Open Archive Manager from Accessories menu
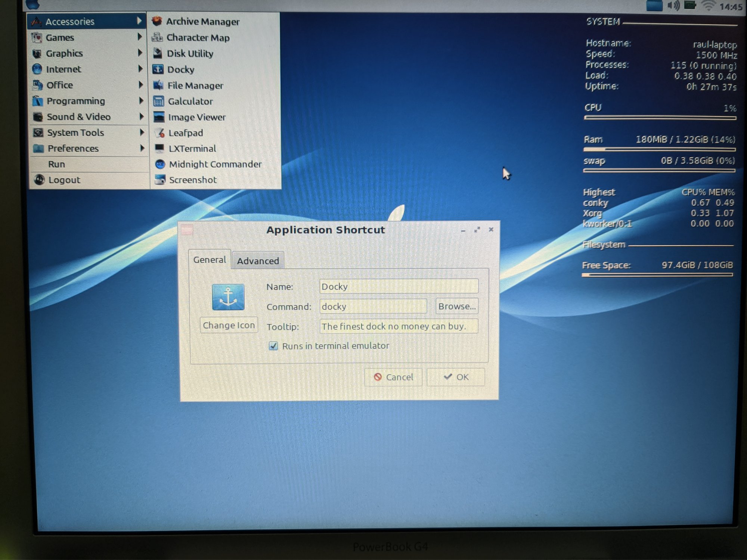Image resolution: width=747 pixels, height=560 pixels. pyautogui.click(x=202, y=22)
